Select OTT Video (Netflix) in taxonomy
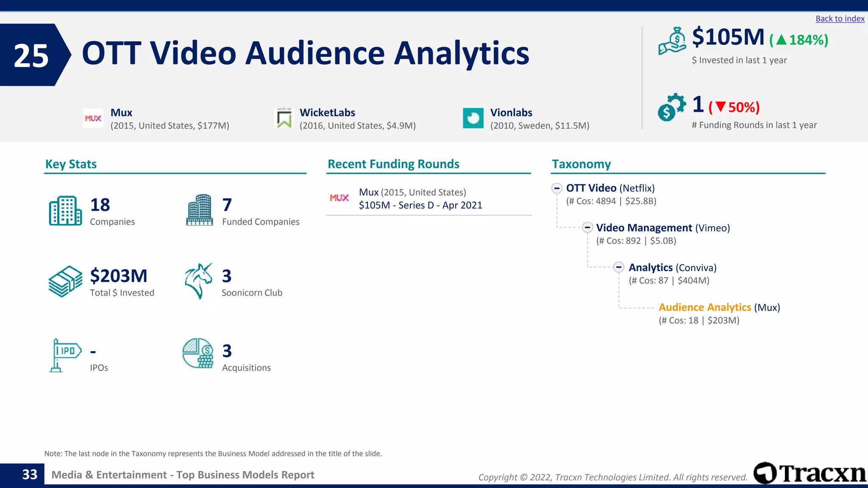868x488 pixels. click(610, 188)
